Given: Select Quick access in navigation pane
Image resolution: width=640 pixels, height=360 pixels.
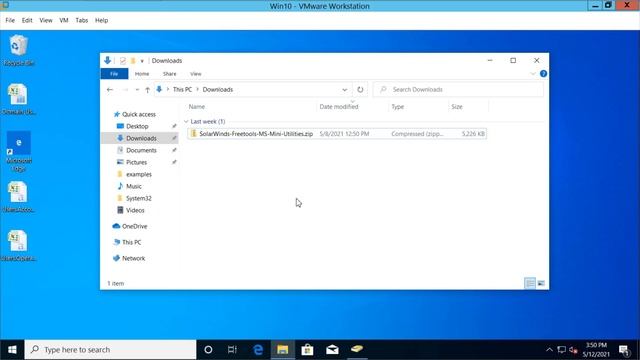Looking at the screenshot, I should pyautogui.click(x=139, y=114).
